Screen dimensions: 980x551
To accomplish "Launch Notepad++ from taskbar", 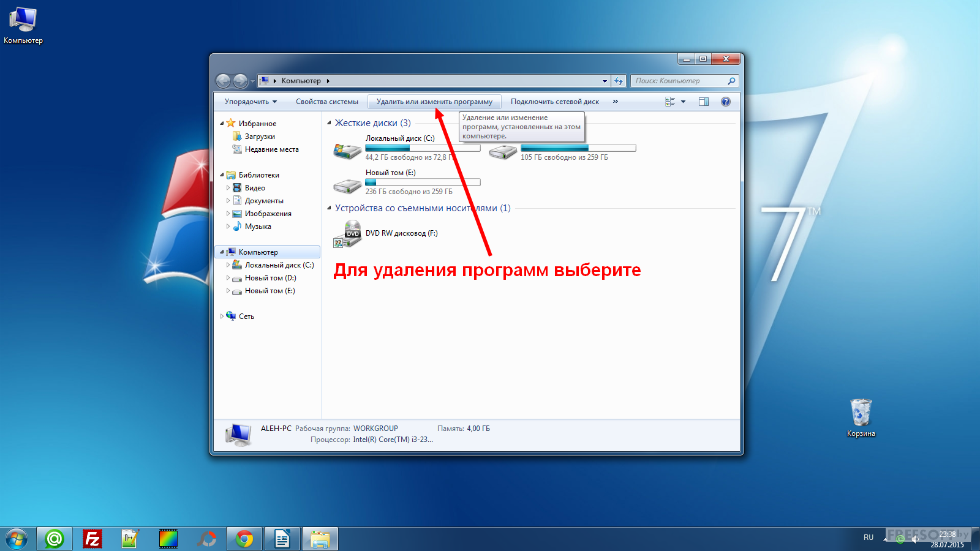I will pos(130,539).
